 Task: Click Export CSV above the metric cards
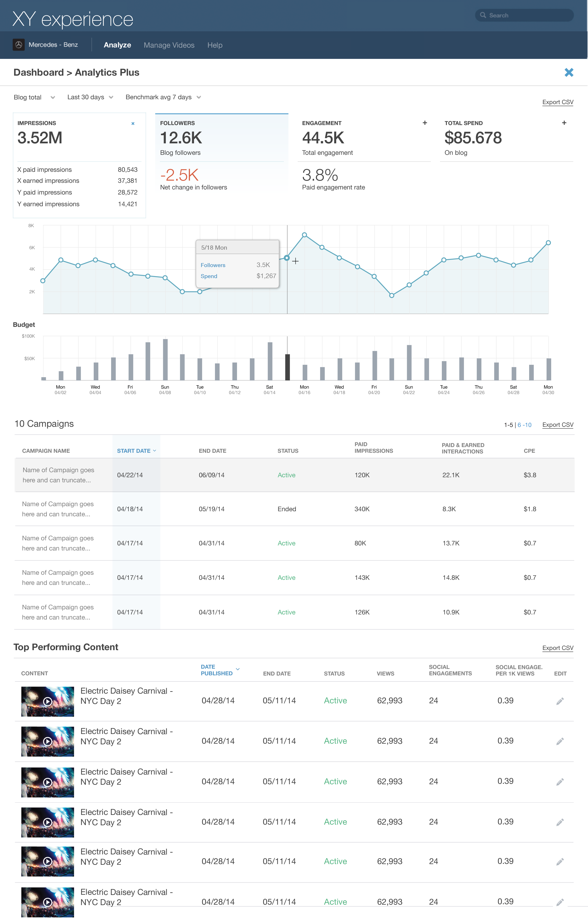pyautogui.click(x=558, y=102)
